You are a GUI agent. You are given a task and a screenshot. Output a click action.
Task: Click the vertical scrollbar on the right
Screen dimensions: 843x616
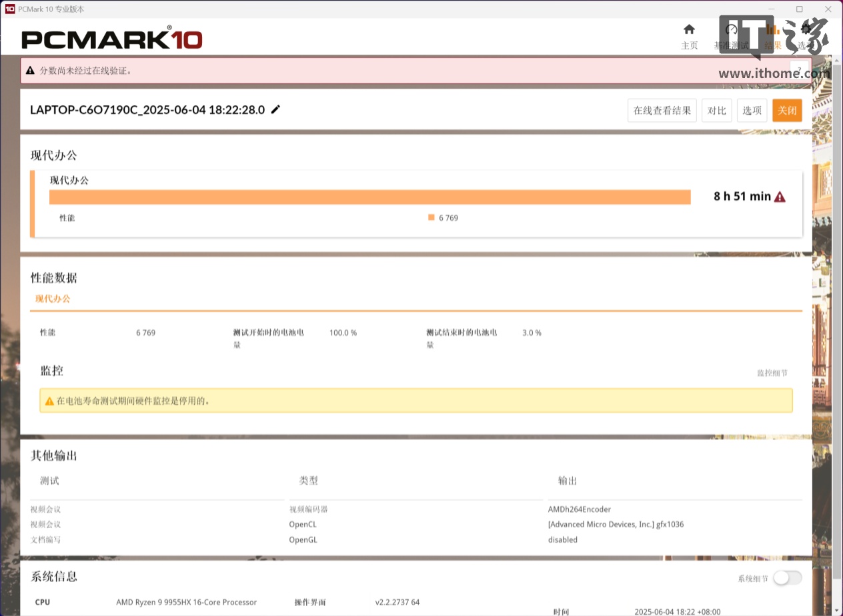click(837, 333)
